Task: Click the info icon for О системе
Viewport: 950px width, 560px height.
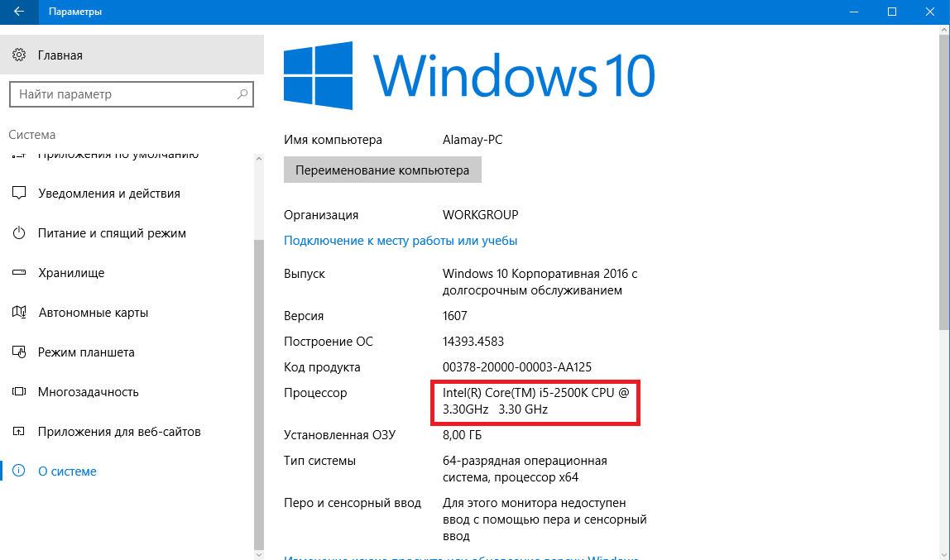Action: click(19, 471)
